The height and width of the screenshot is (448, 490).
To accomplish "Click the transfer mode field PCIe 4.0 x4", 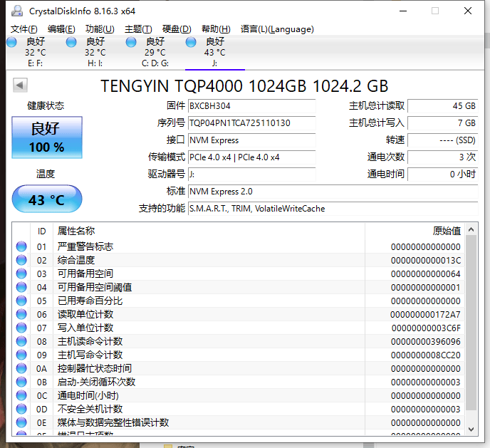I will pyautogui.click(x=251, y=157).
